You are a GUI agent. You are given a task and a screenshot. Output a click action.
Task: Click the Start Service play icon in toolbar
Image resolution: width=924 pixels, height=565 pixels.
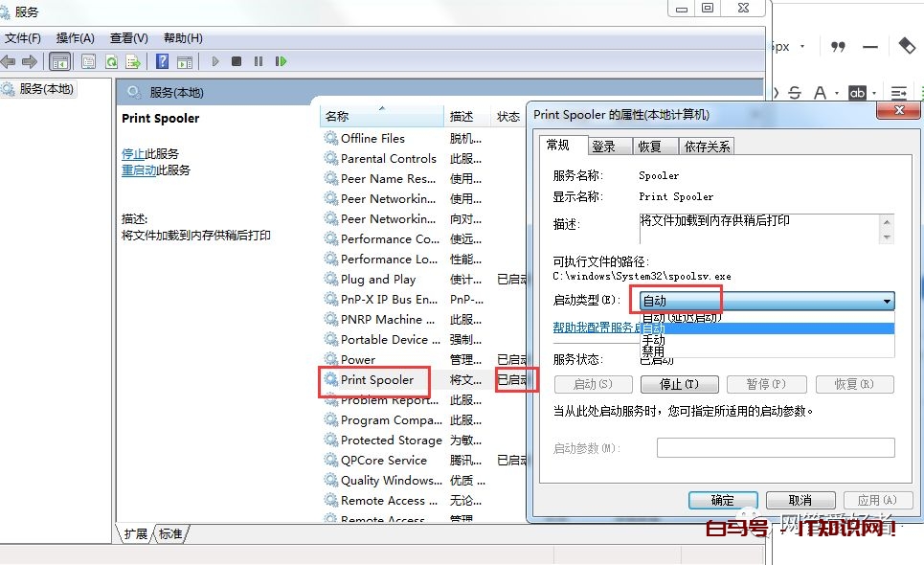215,61
